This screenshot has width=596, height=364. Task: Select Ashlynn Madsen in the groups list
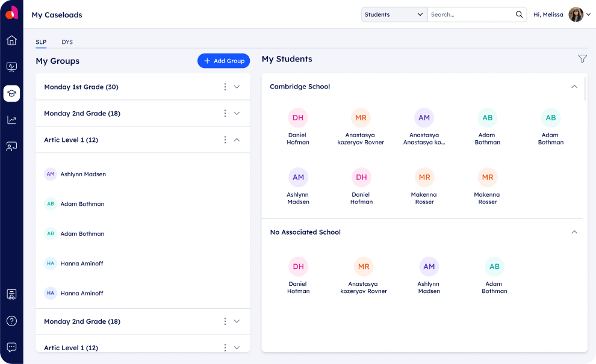[x=82, y=174]
